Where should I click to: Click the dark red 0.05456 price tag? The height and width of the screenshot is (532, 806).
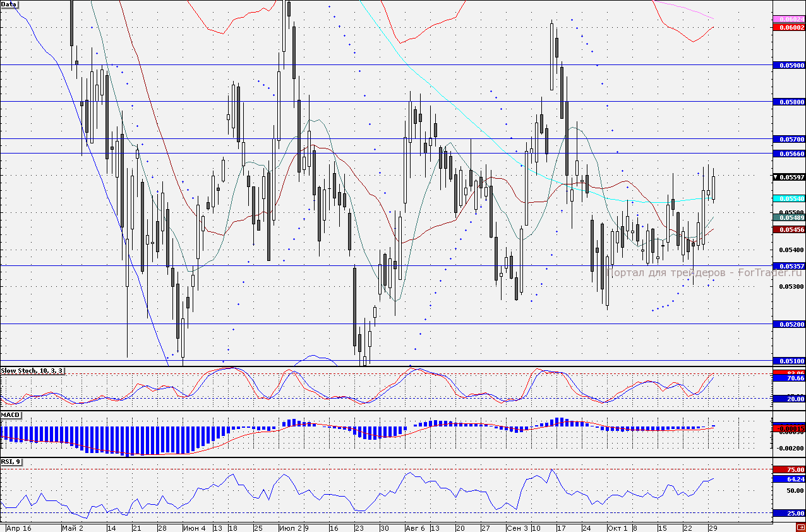[x=789, y=230]
